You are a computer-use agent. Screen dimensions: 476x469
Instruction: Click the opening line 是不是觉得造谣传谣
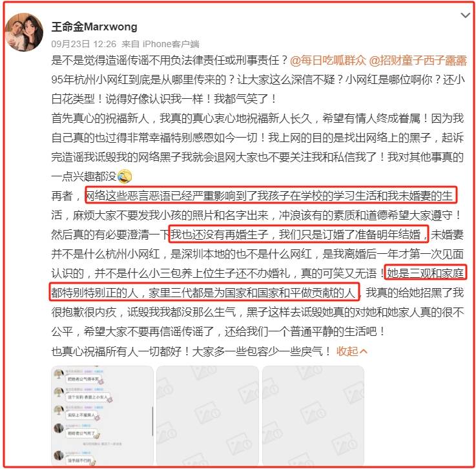(169, 61)
